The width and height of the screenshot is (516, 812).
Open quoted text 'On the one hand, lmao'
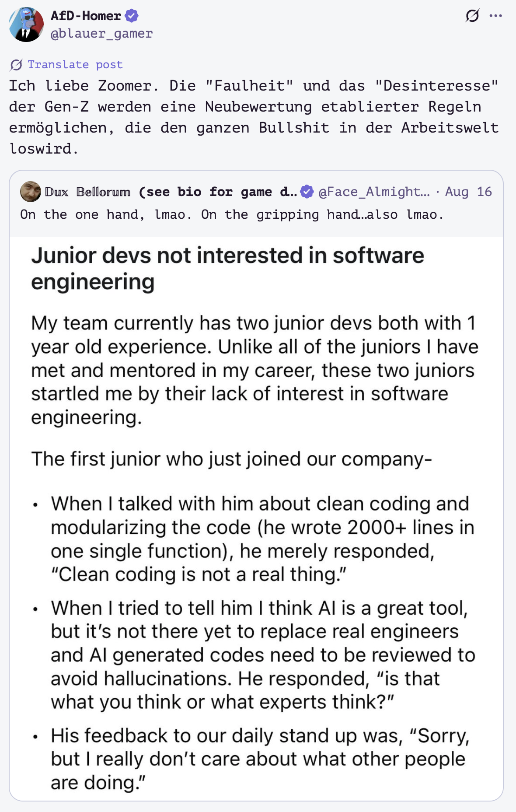pos(232,214)
